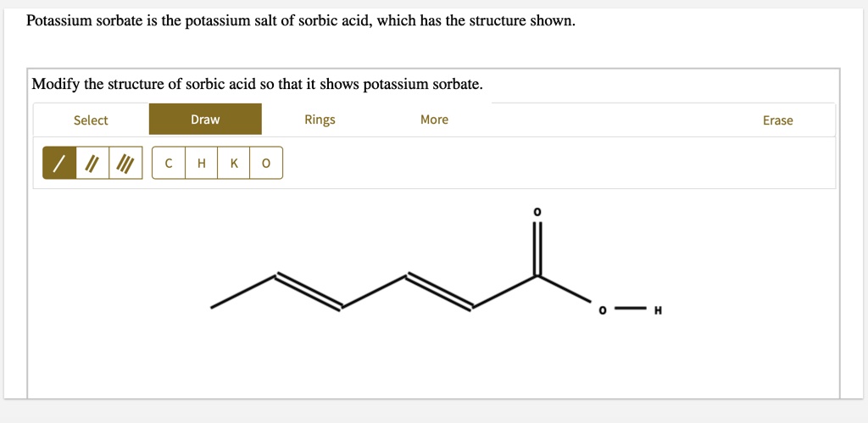Select the triple bond tool
The width and height of the screenshot is (868, 423).
tap(125, 163)
